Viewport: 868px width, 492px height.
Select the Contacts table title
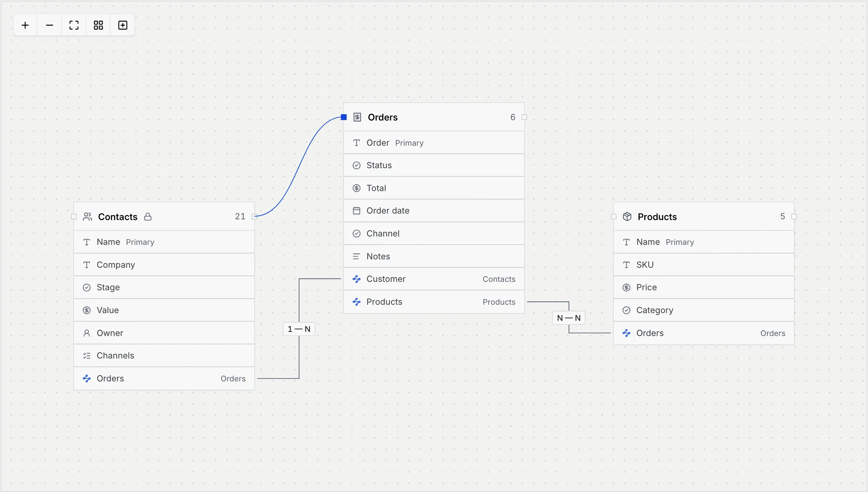(x=117, y=217)
